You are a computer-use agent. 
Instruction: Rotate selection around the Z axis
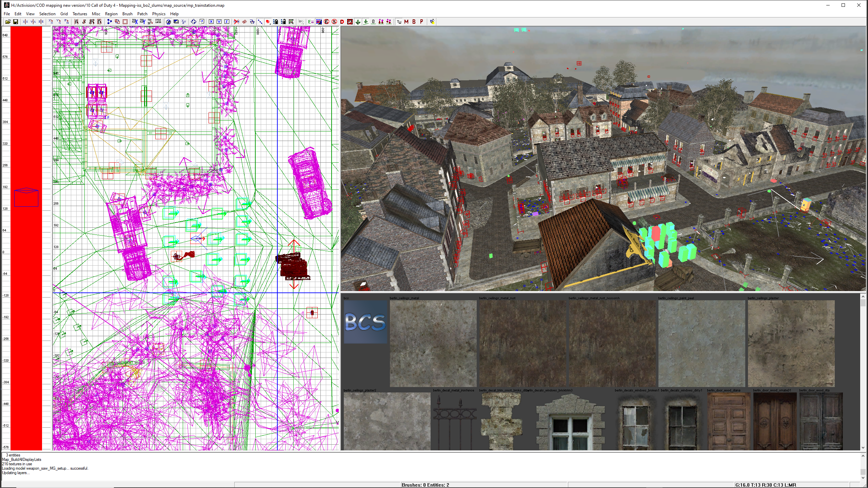click(66, 22)
